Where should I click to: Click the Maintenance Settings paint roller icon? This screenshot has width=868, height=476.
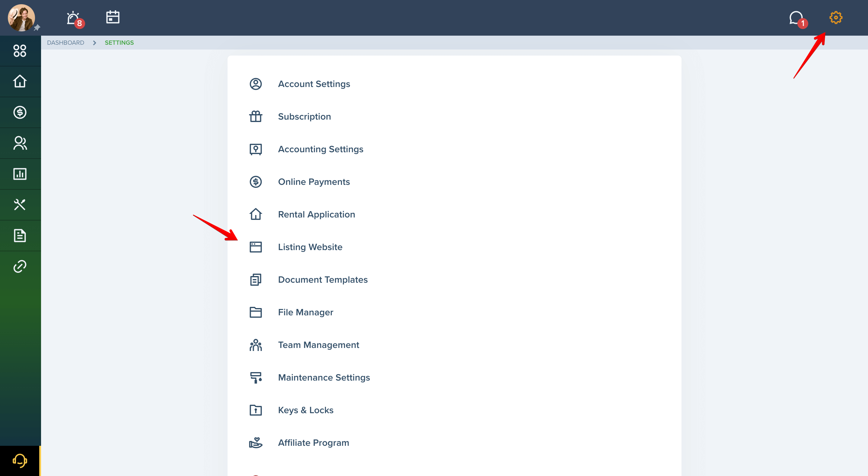pos(256,378)
